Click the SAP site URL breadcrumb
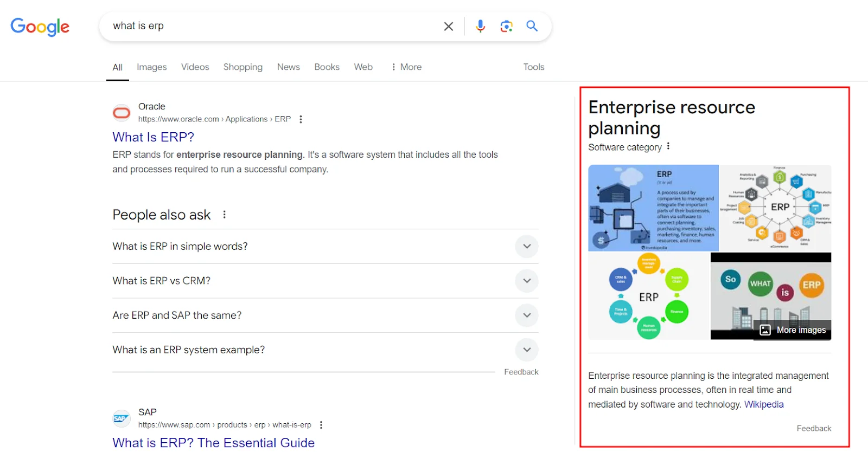 click(x=225, y=425)
